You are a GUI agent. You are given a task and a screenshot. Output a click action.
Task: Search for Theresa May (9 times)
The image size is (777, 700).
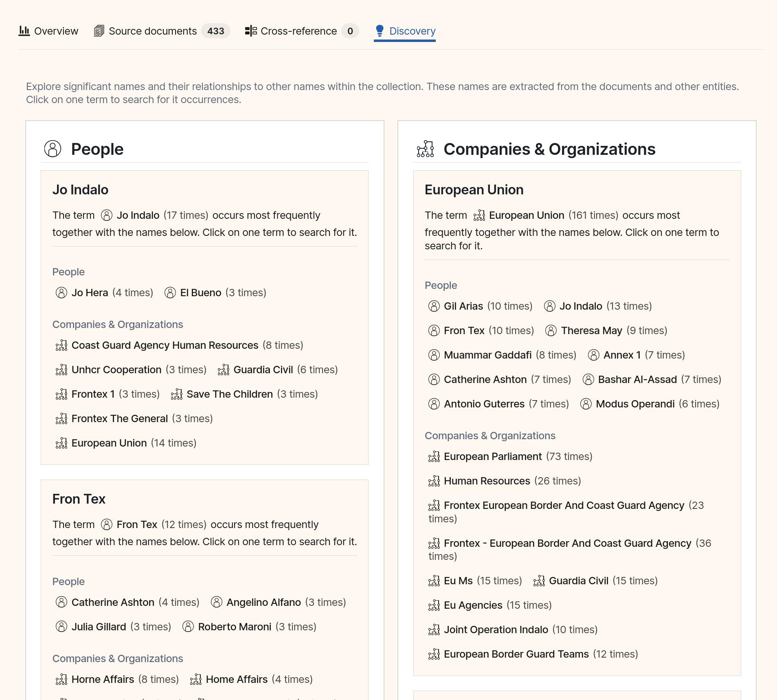pyautogui.click(x=606, y=330)
